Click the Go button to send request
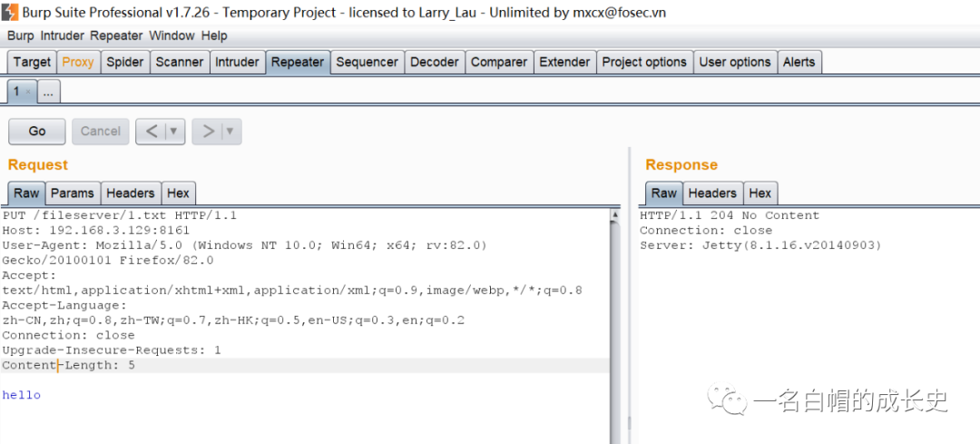Image resolution: width=980 pixels, height=444 pixels. [37, 132]
